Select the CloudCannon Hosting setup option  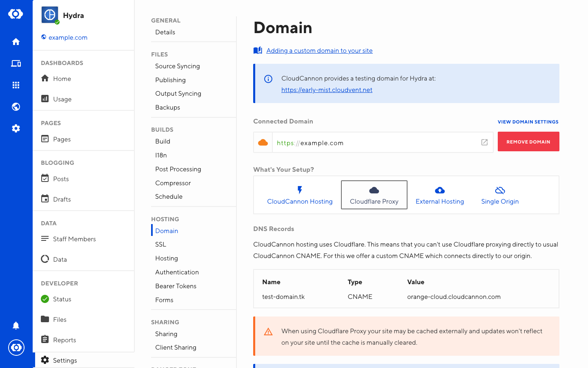[x=300, y=195]
